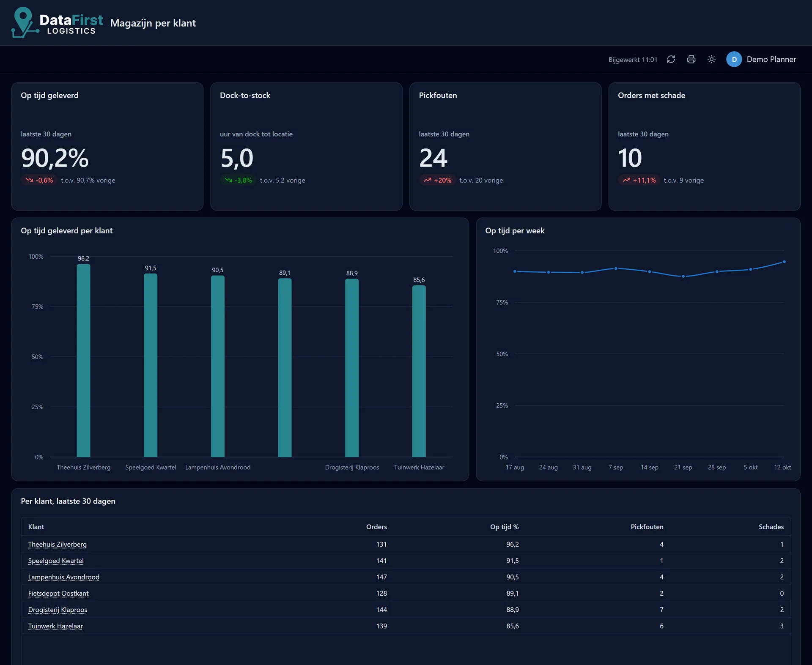
Task: Sort table by Orders column header
Action: pyautogui.click(x=376, y=527)
